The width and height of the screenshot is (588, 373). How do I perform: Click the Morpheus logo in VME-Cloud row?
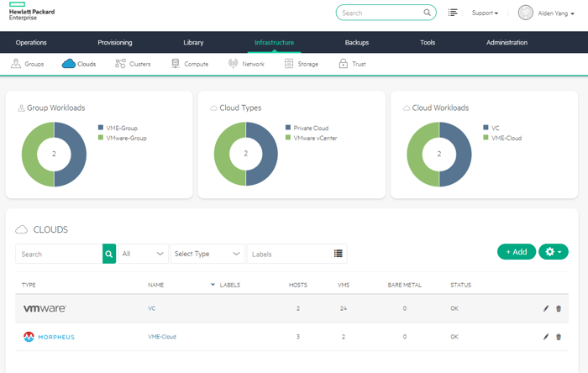(x=49, y=337)
